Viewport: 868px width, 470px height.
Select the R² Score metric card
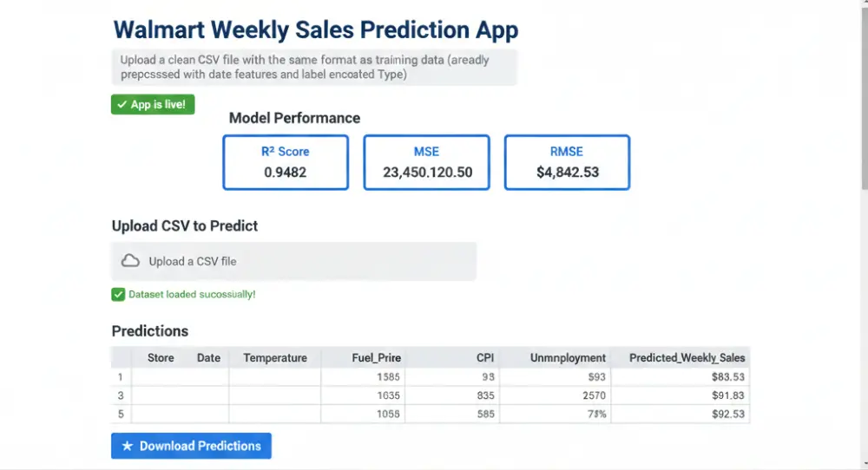tap(286, 162)
